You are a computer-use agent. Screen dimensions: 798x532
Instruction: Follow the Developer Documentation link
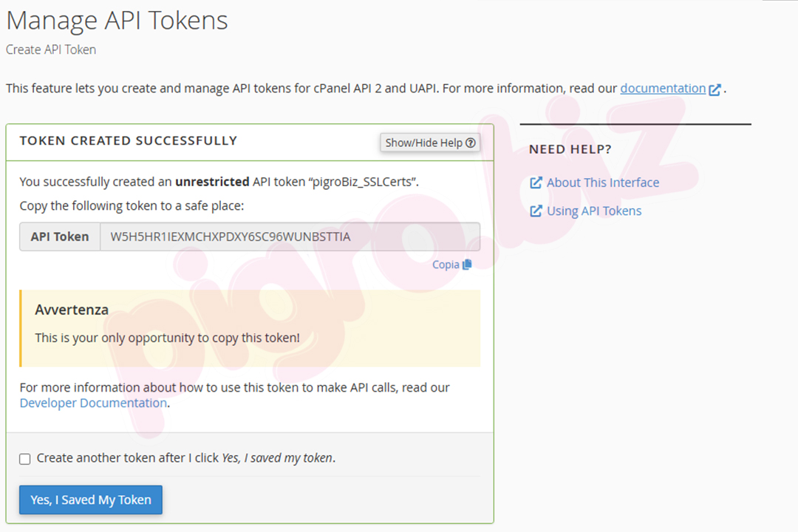(93, 403)
